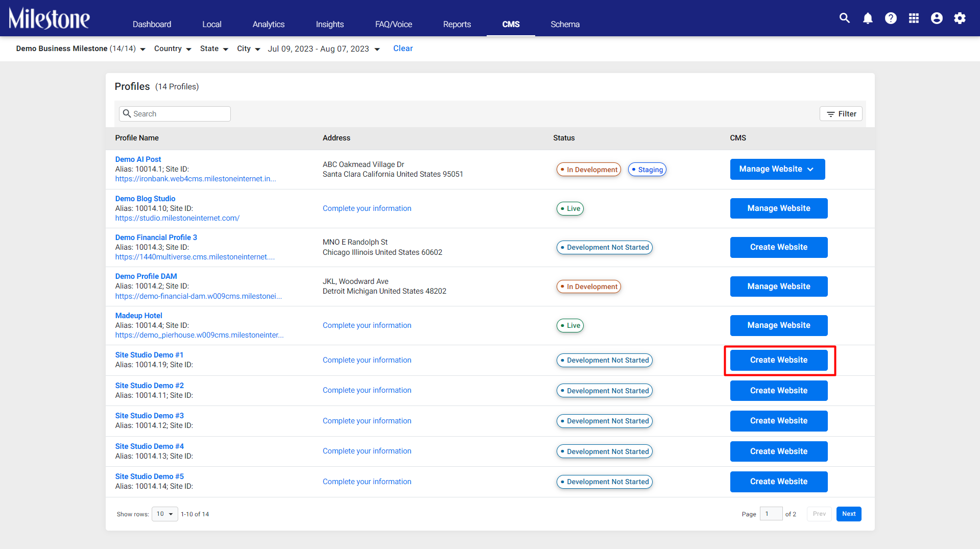Focus the profiles Search field
Screen dimensions: 980x549
(175, 114)
